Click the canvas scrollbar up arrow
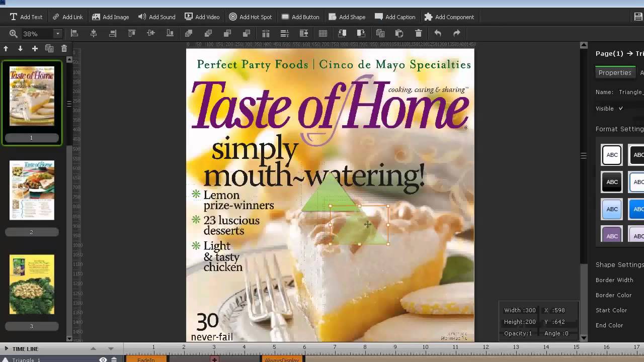 pos(584,45)
